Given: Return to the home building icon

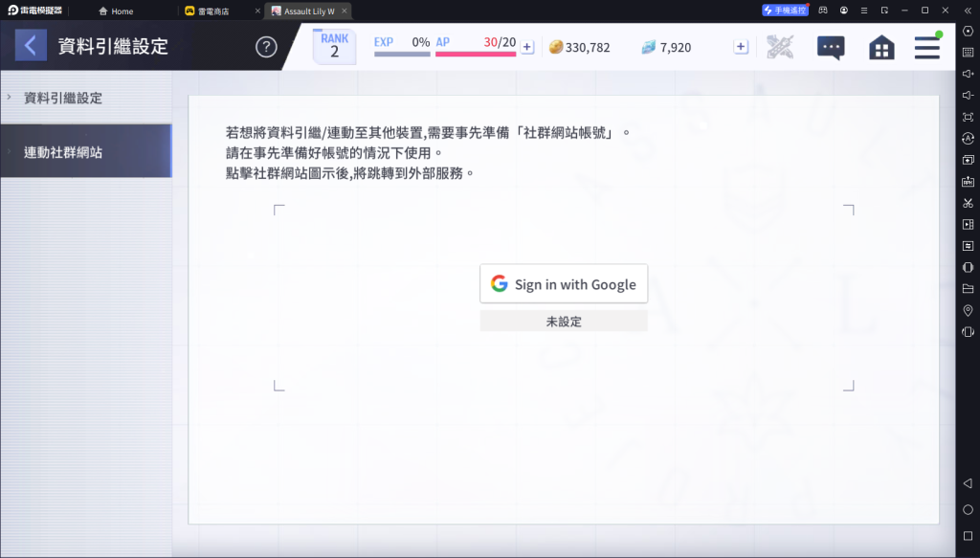Looking at the screenshot, I should pos(881,48).
